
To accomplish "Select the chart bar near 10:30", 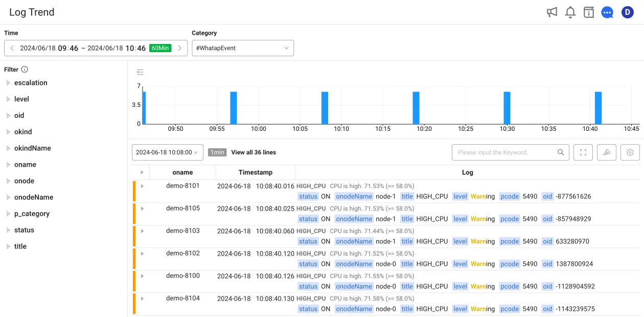I will click(x=507, y=108).
